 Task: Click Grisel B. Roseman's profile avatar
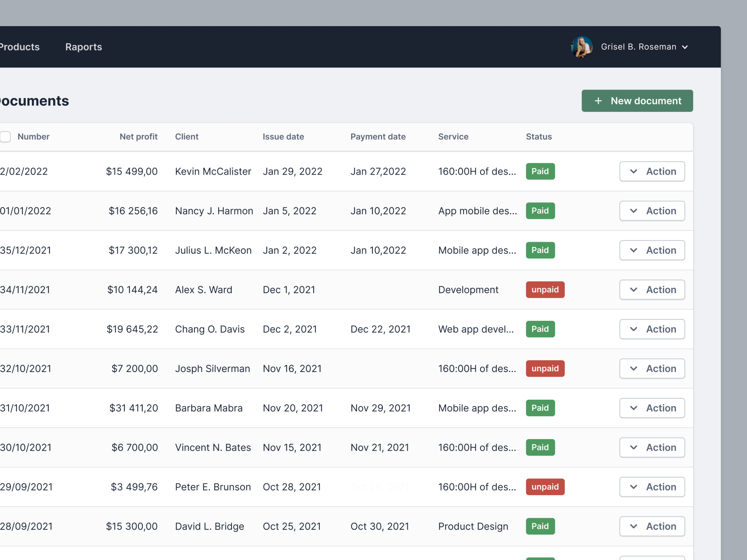click(581, 47)
